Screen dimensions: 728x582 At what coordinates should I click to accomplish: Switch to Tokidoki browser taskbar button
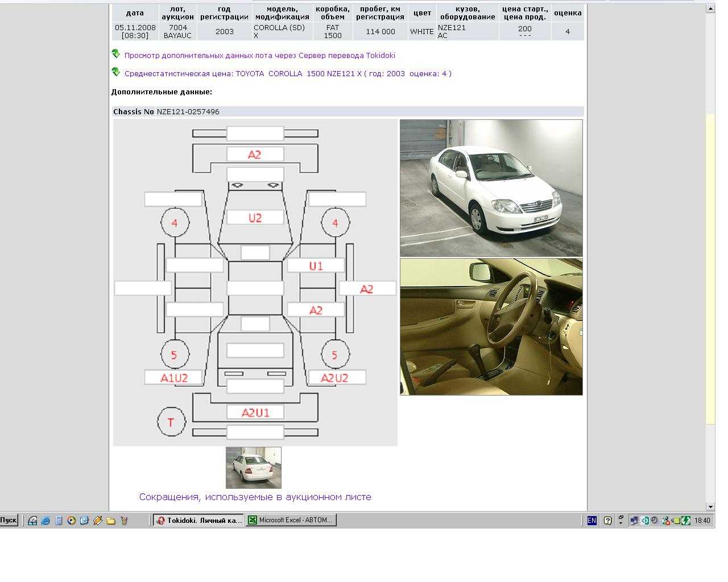click(x=198, y=520)
